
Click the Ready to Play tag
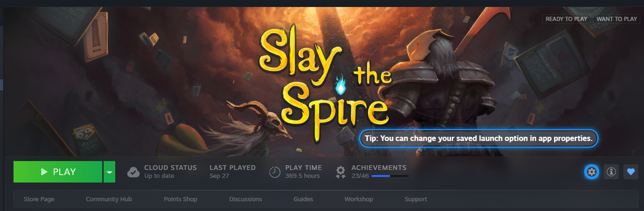click(x=566, y=19)
